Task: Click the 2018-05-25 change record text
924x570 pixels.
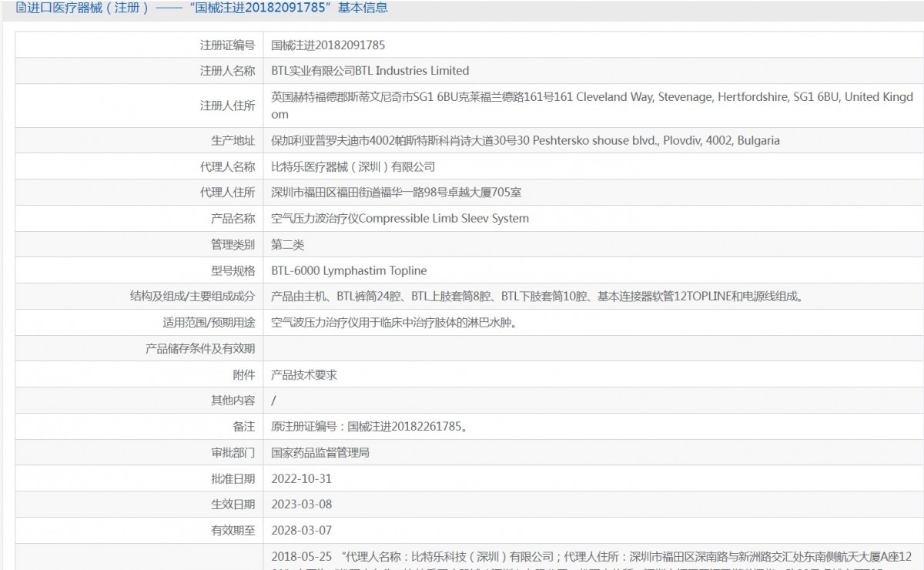Action: 592,560
